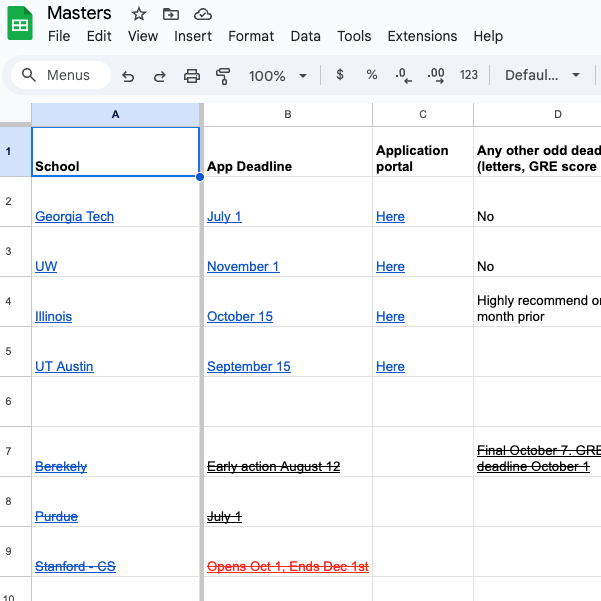601x601 pixels.
Task: Open the UW link
Action: pyautogui.click(x=46, y=266)
